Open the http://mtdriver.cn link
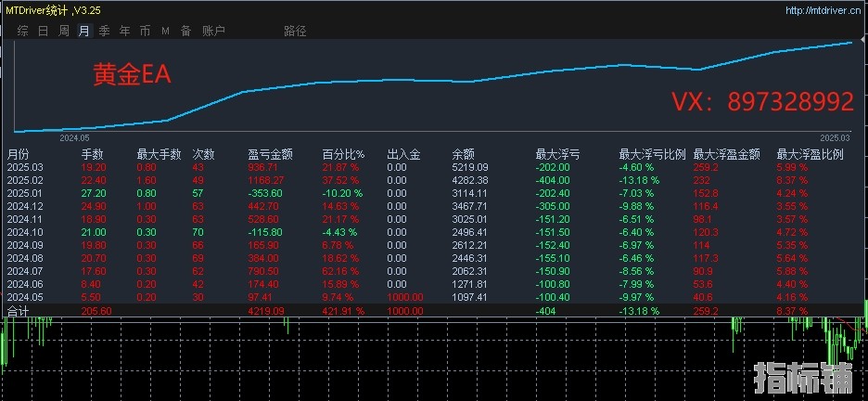This screenshot has height=401, width=868. coord(823,10)
